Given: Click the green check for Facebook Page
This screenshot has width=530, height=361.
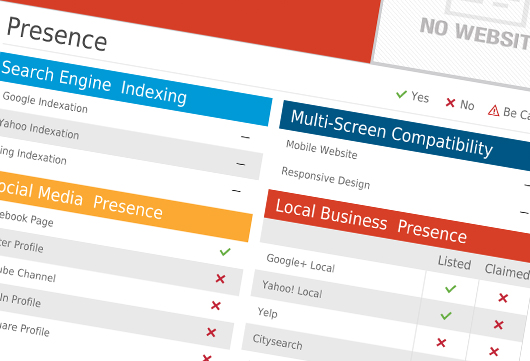Looking at the screenshot, I should coord(225,251).
